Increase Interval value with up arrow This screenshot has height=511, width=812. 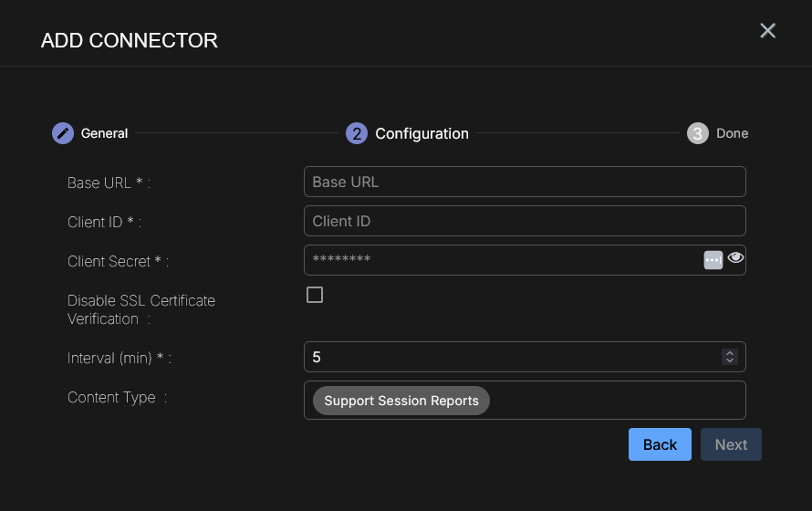click(x=729, y=353)
